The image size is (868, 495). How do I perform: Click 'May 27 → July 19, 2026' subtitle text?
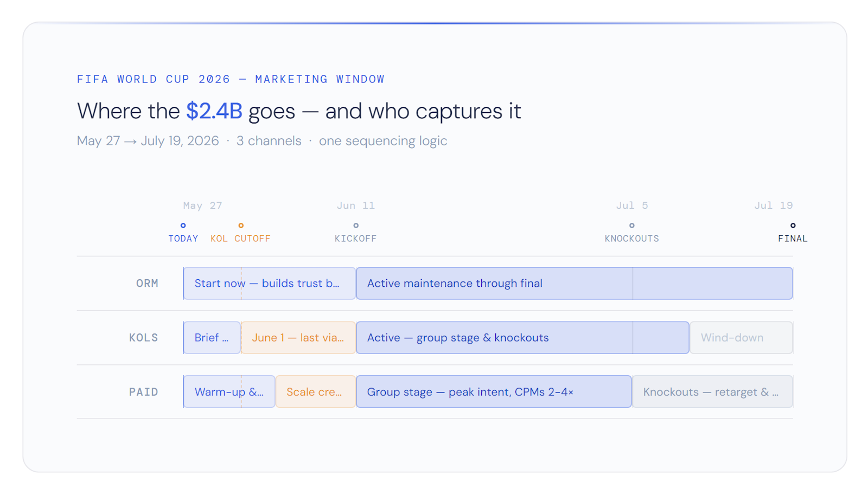click(148, 141)
